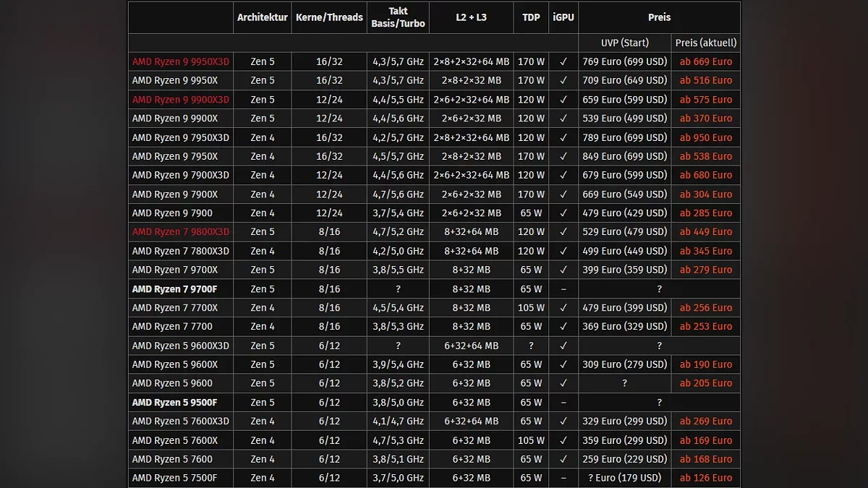Screen dimensions: 868x488
Task: Select the bold AMD Ryzen 5 9500F row name
Action: tap(174, 403)
